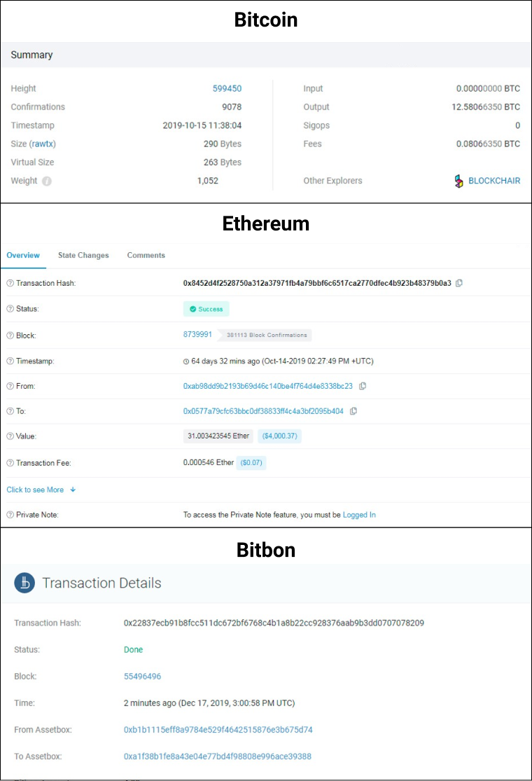
Task: Open Ethereum block 8739991
Action: [197, 335]
